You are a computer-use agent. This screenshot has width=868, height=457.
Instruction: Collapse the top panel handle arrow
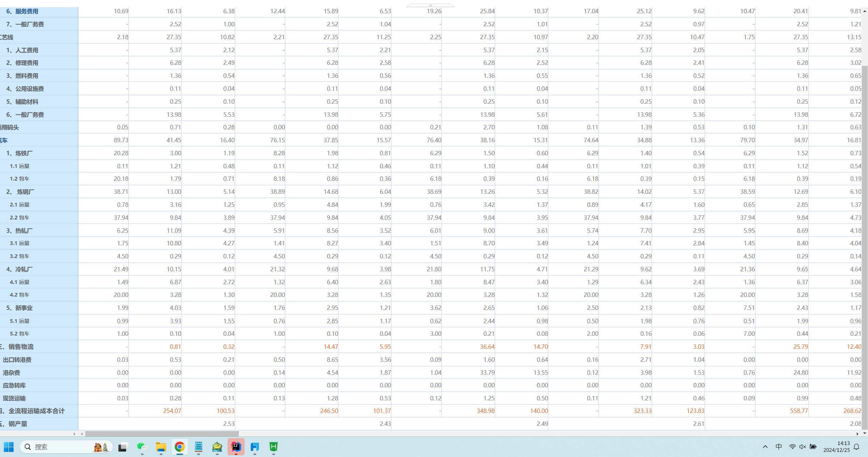pyautogui.click(x=430, y=5)
